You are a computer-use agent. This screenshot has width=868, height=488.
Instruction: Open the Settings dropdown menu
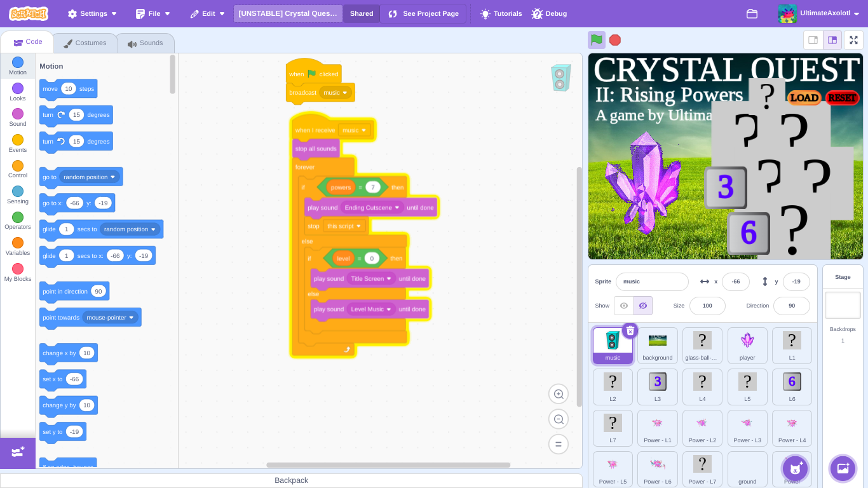pos(93,13)
